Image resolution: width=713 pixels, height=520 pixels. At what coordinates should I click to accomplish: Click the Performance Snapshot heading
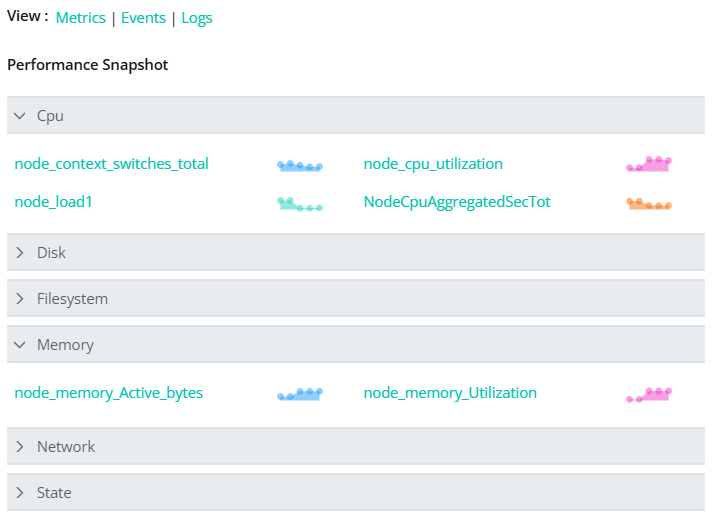click(x=88, y=65)
